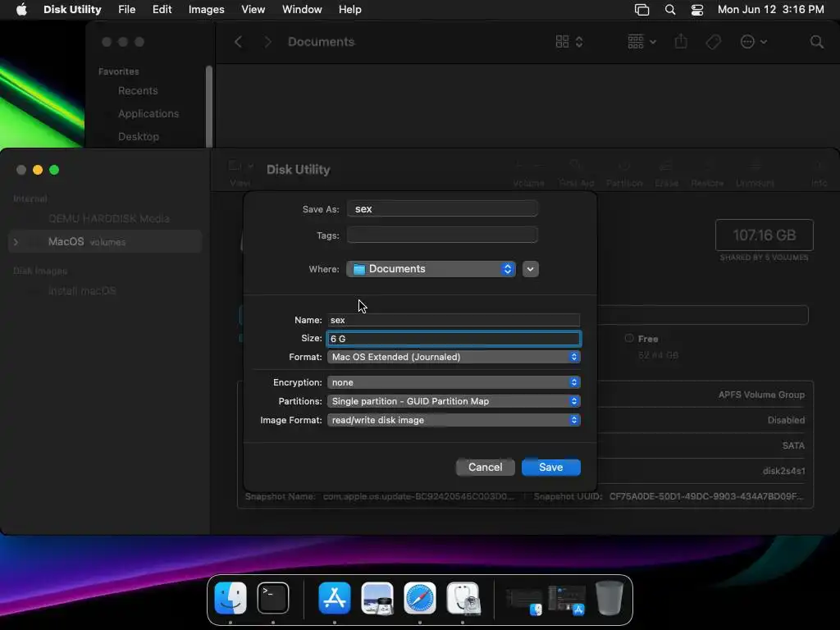This screenshot has width=840, height=630.
Task: Click the Finder window search icon
Action: coord(816,42)
